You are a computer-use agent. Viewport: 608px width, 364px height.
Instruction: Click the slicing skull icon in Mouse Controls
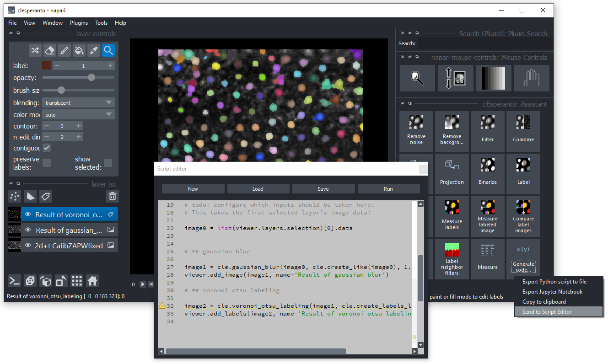455,78
